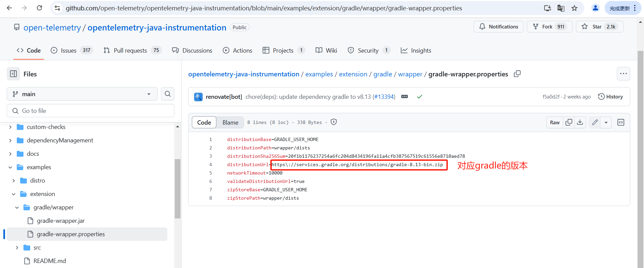Image resolution: width=644 pixels, height=268 pixels.
Task: Copy file path icon next to filename
Action: tap(517, 74)
